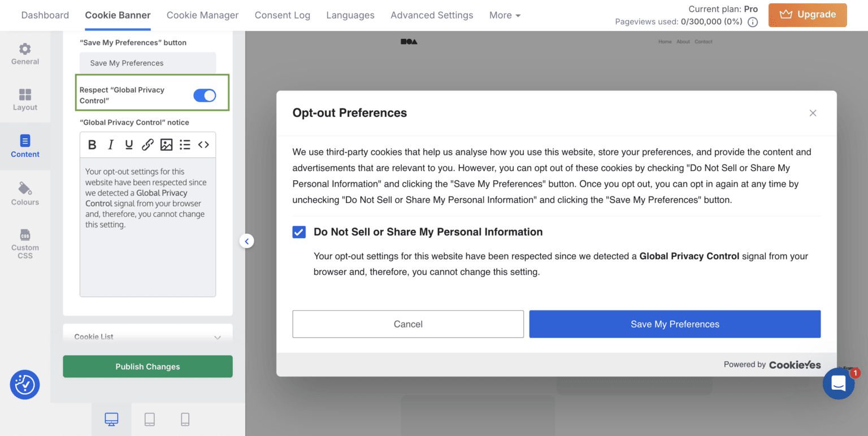Click the Bold formatting icon
Image resolution: width=868 pixels, height=436 pixels.
coord(92,145)
